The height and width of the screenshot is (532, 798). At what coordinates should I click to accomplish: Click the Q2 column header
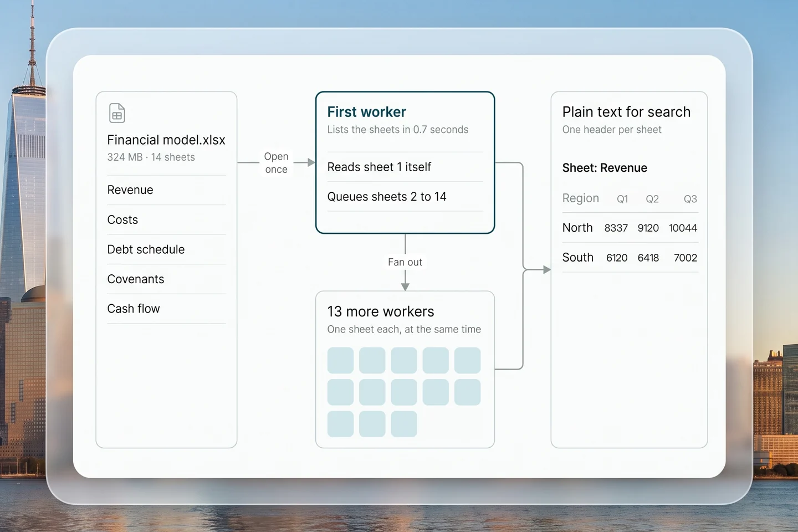pyautogui.click(x=652, y=199)
